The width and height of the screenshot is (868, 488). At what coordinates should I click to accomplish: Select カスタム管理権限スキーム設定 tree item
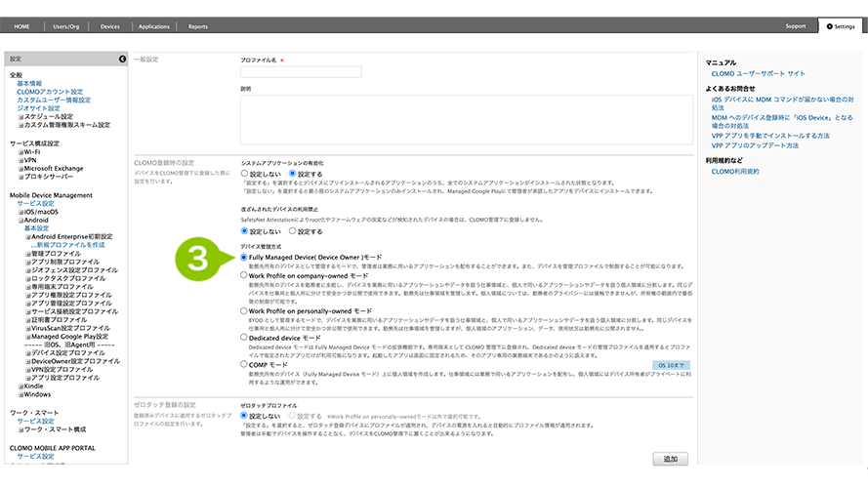pyautogui.click(x=67, y=125)
